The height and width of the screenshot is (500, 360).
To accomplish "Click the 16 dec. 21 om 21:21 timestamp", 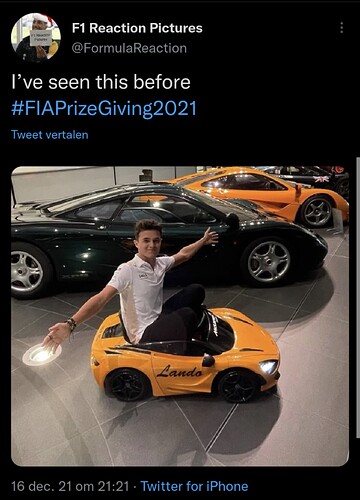I will tap(70, 486).
